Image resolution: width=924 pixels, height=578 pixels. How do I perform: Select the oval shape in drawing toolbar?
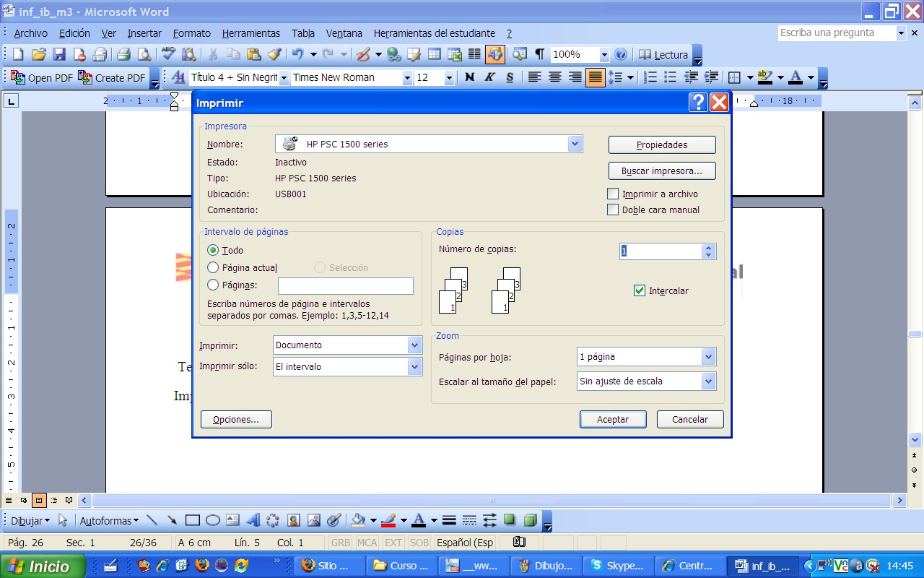(x=212, y=520)
